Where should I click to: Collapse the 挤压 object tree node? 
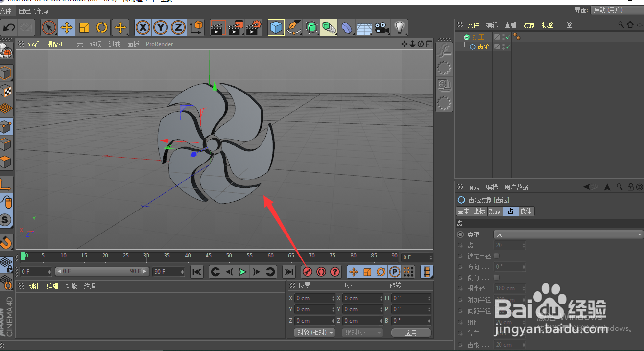pos(459,37)
